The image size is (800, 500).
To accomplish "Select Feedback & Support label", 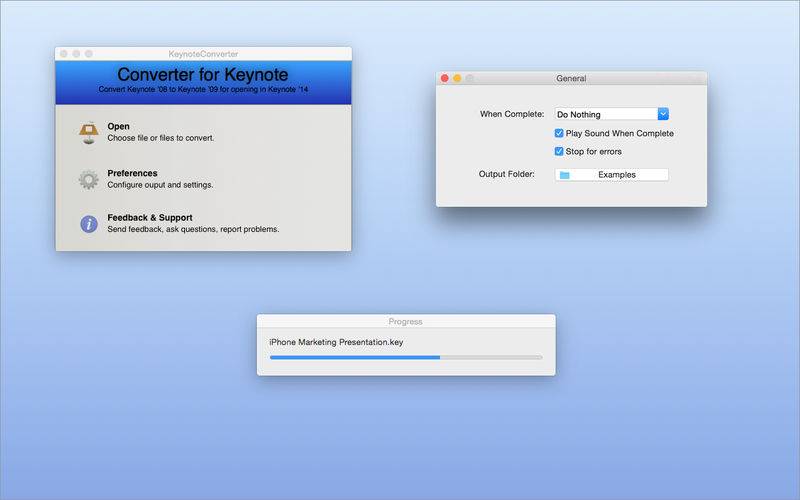I will point(150,217).
